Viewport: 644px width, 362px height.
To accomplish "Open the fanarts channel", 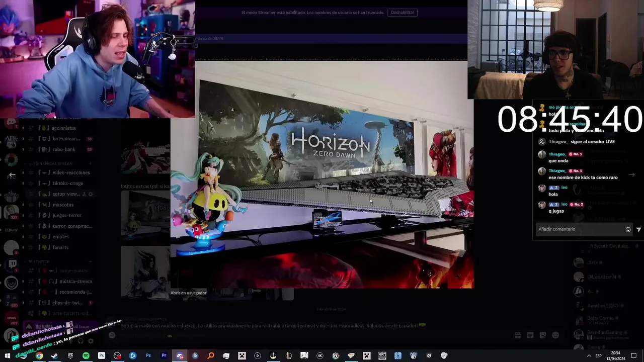I will tap(59, 247).
